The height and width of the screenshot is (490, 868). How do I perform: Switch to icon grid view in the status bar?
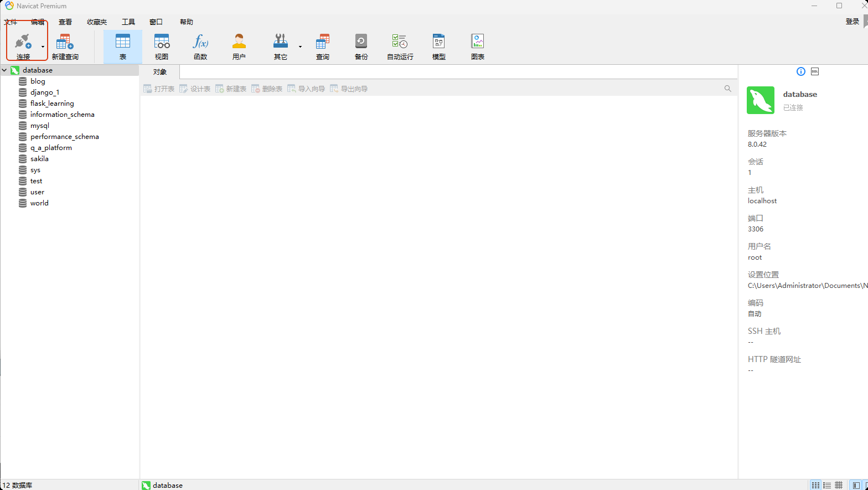click(x=815, y=485)
